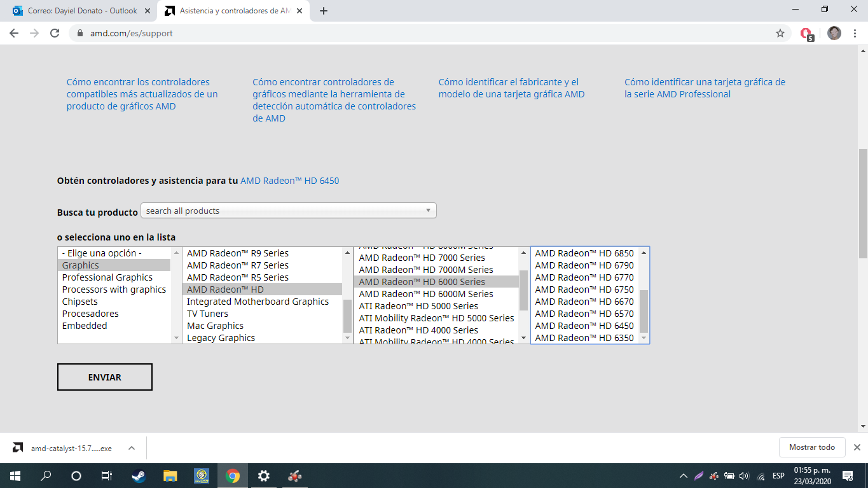Select AMD Radeon HD 6770 model
This screenshot has width=868, height=488.
(585, 277)
